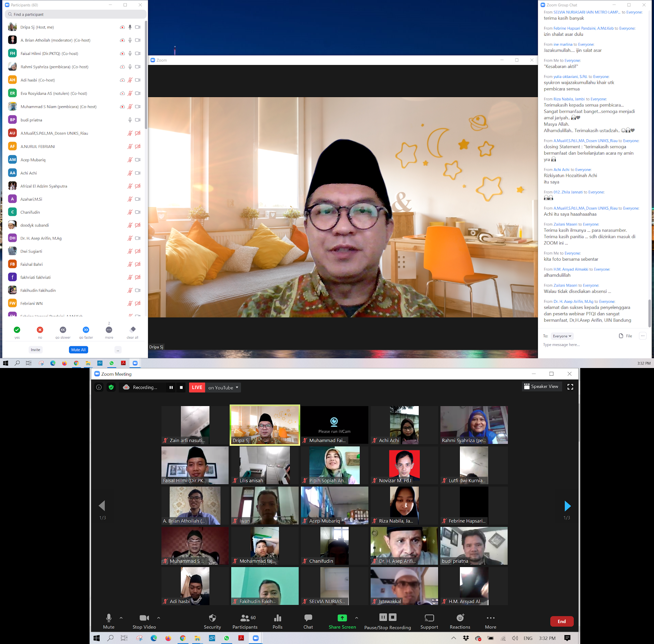Open the 'on YouTube' live dropdown

(223, 387)
